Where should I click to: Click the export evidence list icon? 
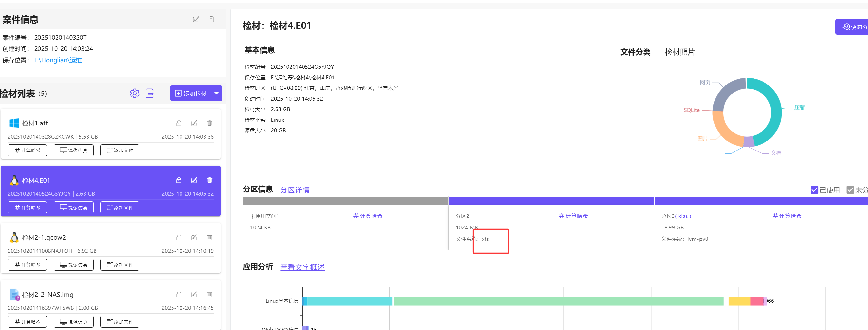150,93
